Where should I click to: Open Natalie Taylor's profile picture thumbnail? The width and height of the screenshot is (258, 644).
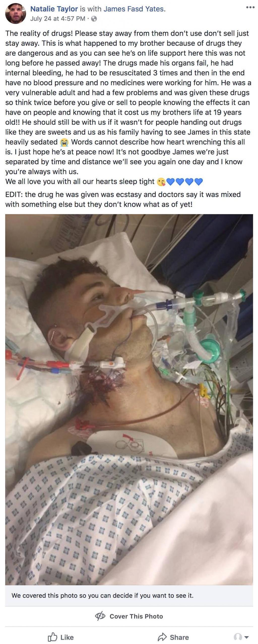click(x=16, y=14)
